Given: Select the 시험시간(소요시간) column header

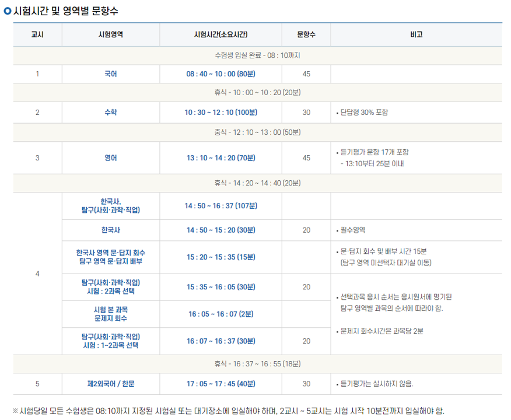Looking at the screenshot, I should (x=221, y=34).
